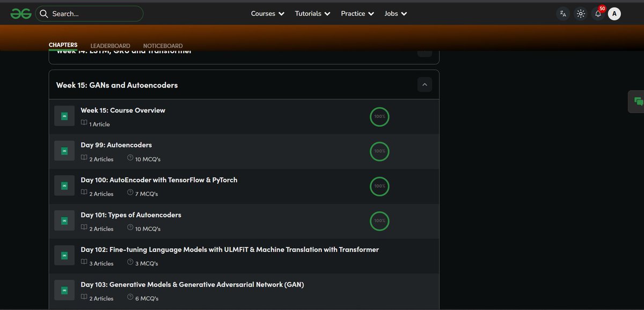Viewport: 644px width, 310px height.
Task: Click 100% progress ring for Day 99
Action: click(x=379, y=151)
